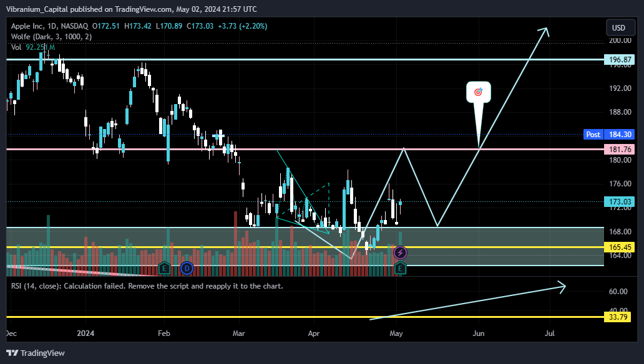Screen dimensions: 644x364
Task: Click the RSI (14, close) calculation failed message
Action: [147, 286]
